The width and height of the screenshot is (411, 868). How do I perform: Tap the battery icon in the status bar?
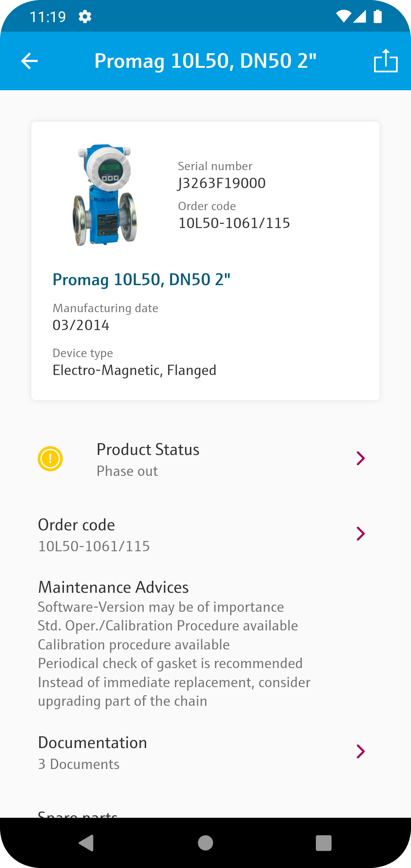(378, 17)
